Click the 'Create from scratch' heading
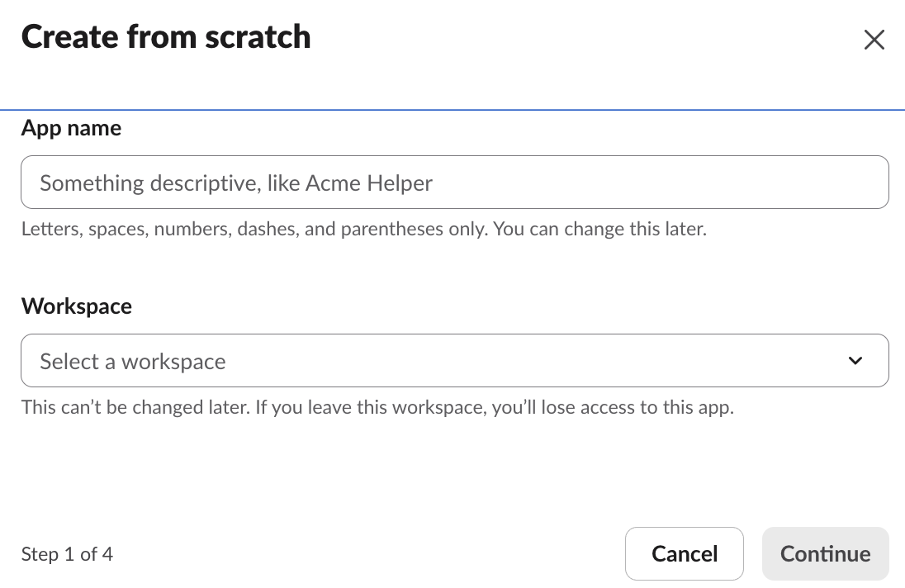The image size is (905, 588). [x=166, y=37]
